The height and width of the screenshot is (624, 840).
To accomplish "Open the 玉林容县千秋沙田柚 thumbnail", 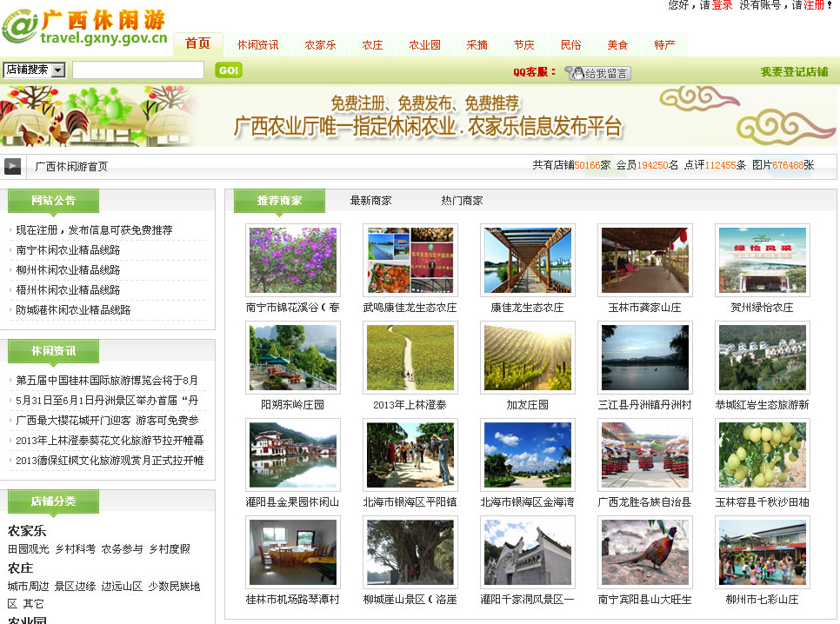I will [763, 455].
